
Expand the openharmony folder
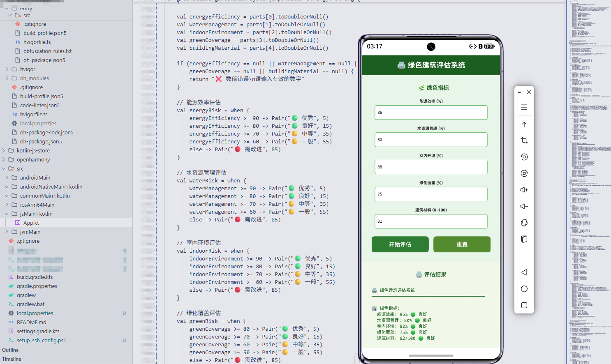(3, 159)
